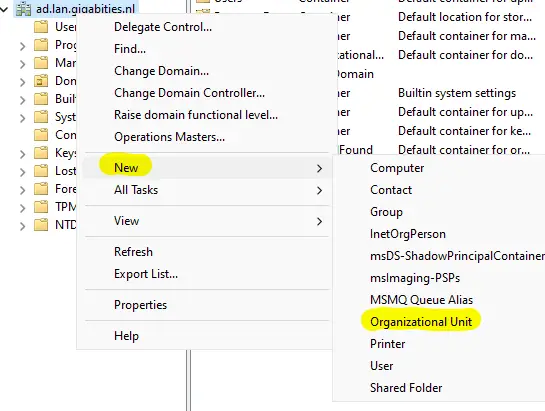Expand the Fore tree node
The width and height of the screenshot is (545, 411).
pos(23,190)
